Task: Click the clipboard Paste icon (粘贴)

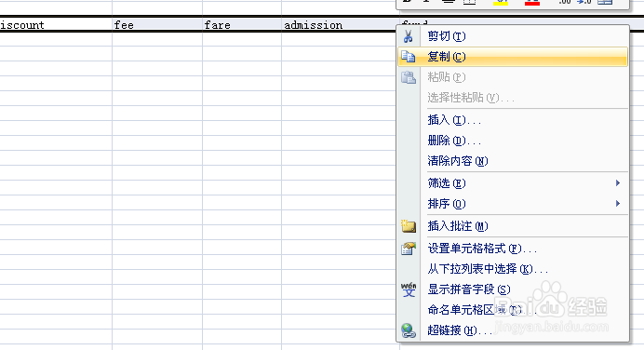Action: pos(409,77)
